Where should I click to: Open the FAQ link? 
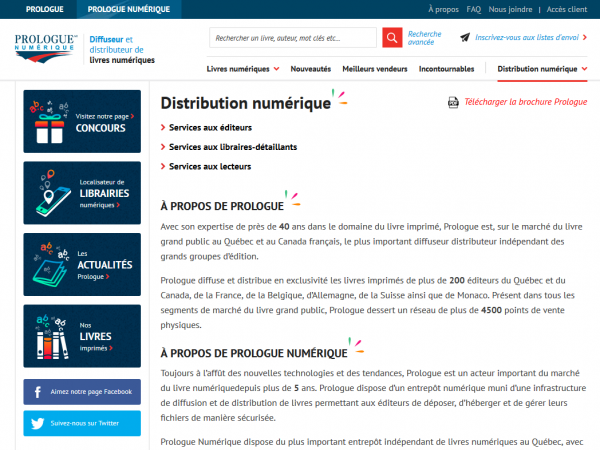(x=474, y=9)
